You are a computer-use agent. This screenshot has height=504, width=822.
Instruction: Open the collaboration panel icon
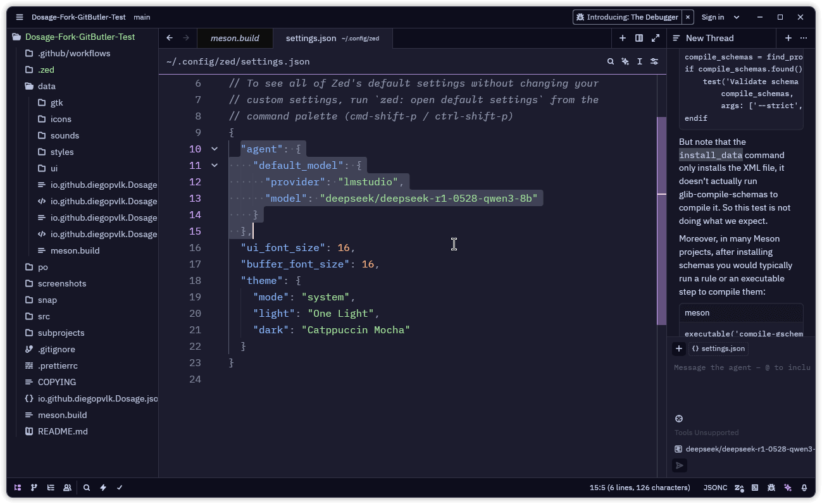[x=67, y=488]
